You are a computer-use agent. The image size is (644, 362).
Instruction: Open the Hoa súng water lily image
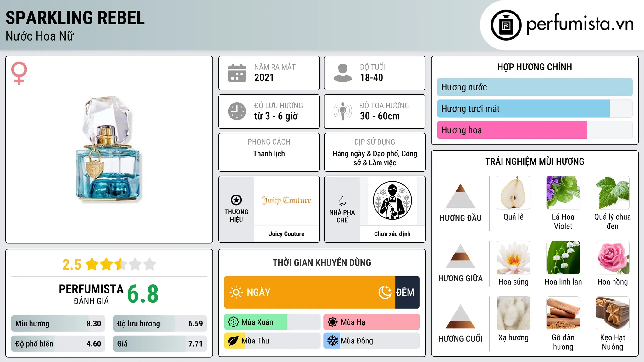coord(514,258)
